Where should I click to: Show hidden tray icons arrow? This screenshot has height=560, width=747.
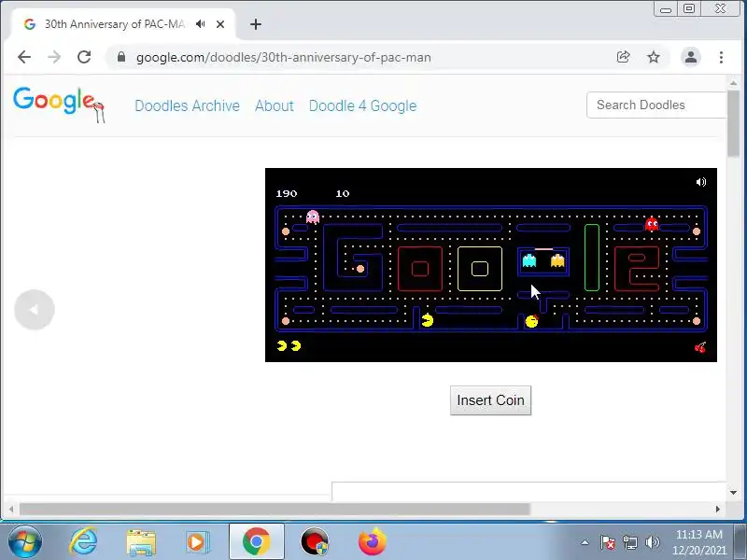pyautogui.click(x=585, y=542)
